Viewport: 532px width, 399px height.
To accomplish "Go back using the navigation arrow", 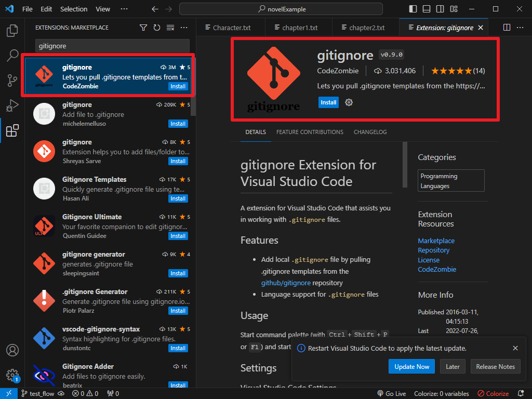I will click(x=155, y=9).
